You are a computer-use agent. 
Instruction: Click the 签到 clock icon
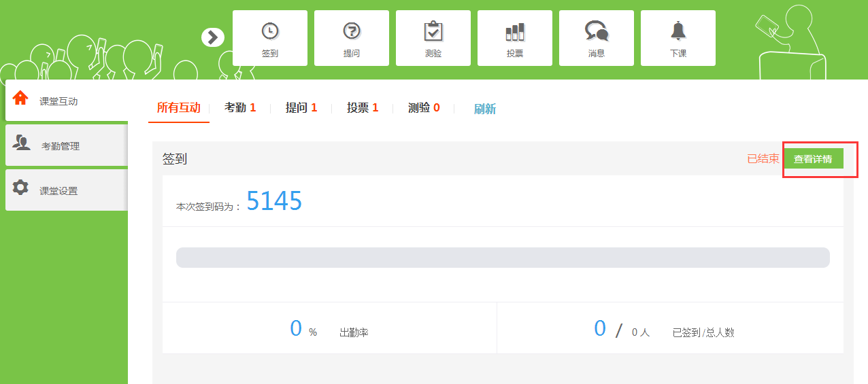(270, 31)
